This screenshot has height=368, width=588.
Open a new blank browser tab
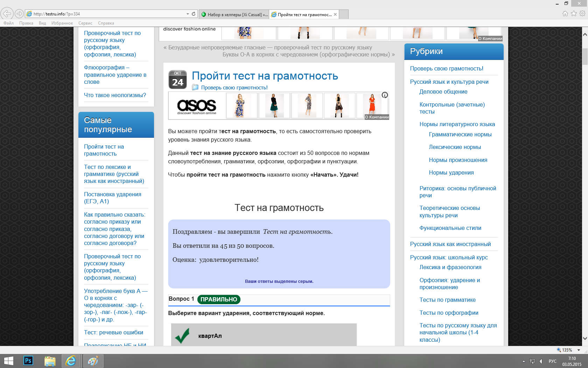344,14
